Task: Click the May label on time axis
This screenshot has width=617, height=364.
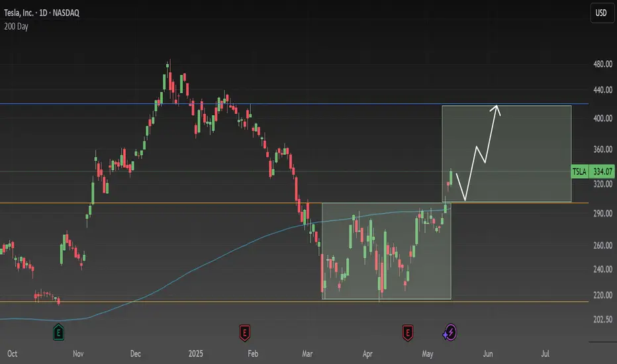Action: [428, 353]
